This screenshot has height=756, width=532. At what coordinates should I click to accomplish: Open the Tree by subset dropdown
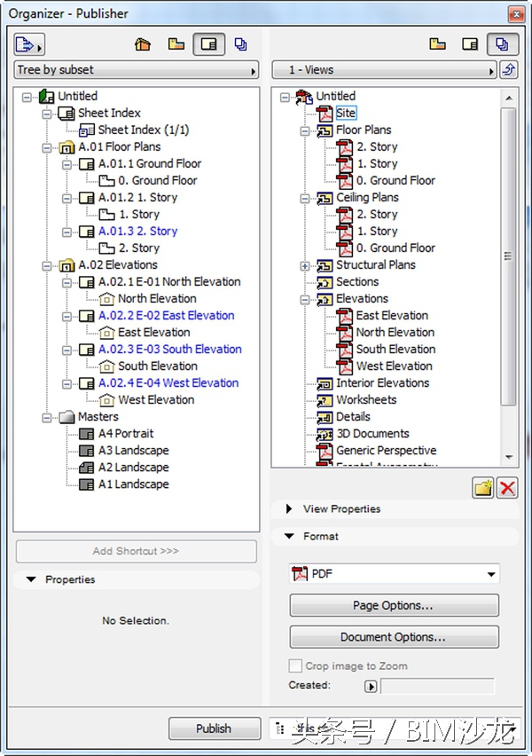pos(136,70)
